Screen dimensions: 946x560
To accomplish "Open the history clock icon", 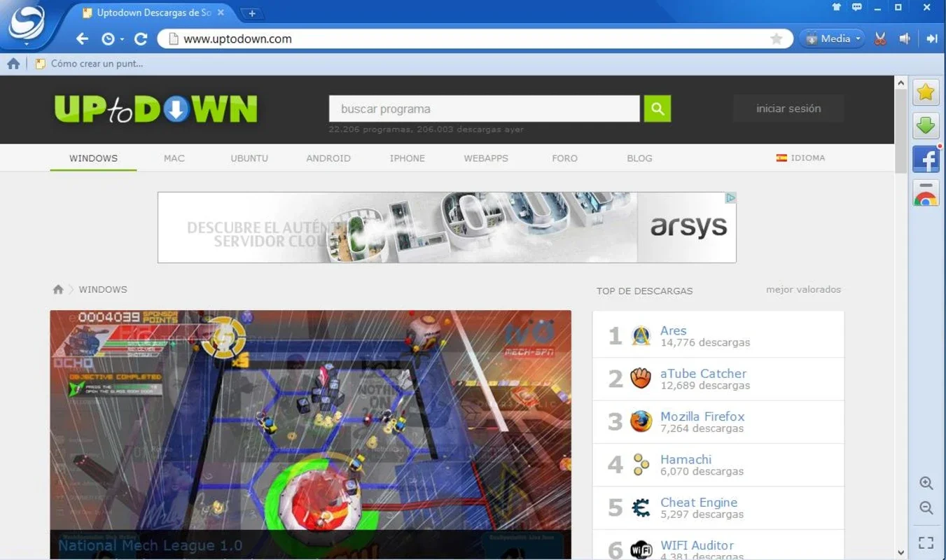I will 108,39.
